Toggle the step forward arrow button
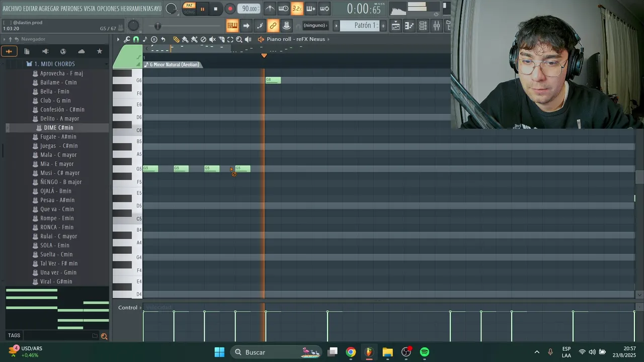Viewport: 644px width, 362px height. coord(246,26)
